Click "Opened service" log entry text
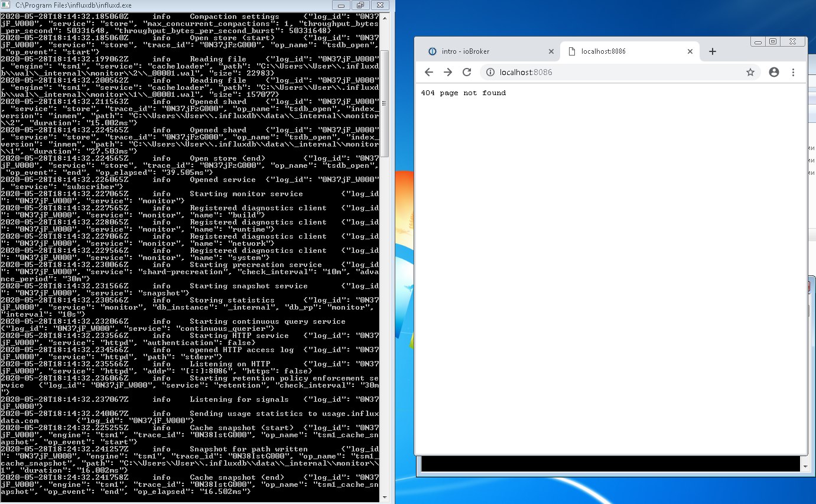The width and height of the screenshot is (816, 504). click(223, 180)
